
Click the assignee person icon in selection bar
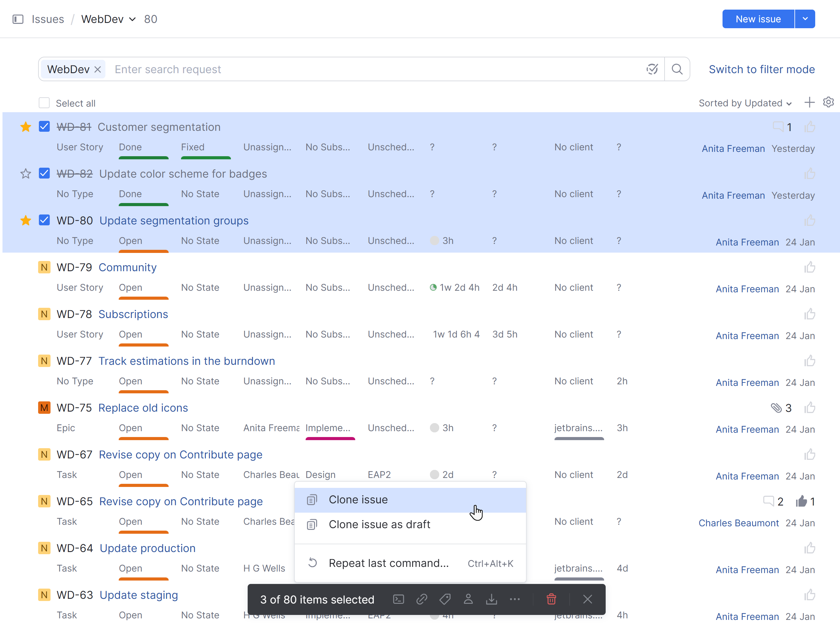coord(468,599)
